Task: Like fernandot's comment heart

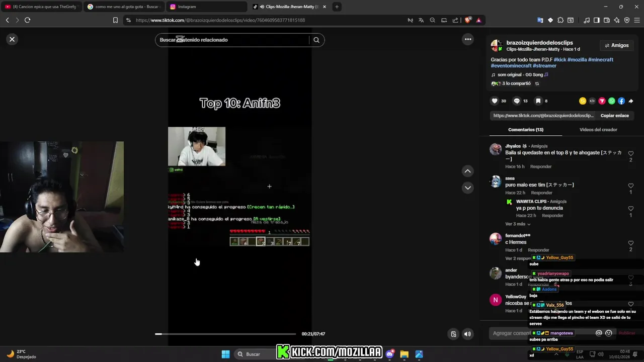Action: (630, 243)
